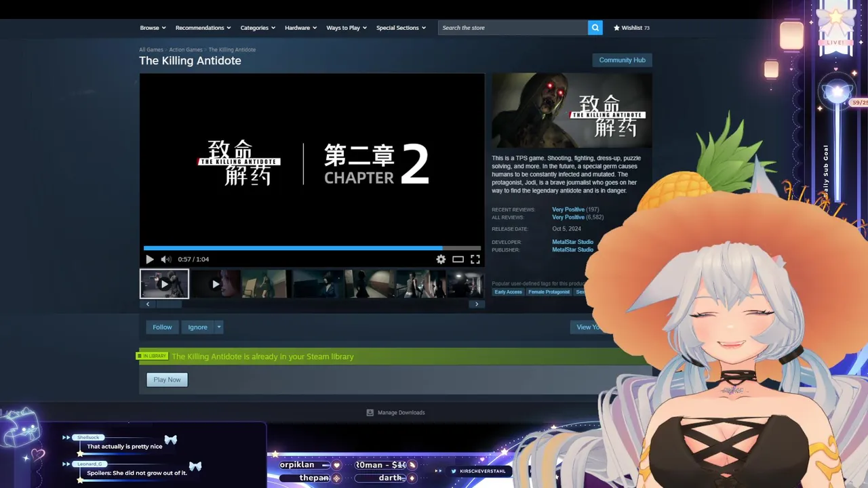The height and width of the screenshot is (488, 868).
Task: Open the Recommendations menu
Action: coord(203,28)
